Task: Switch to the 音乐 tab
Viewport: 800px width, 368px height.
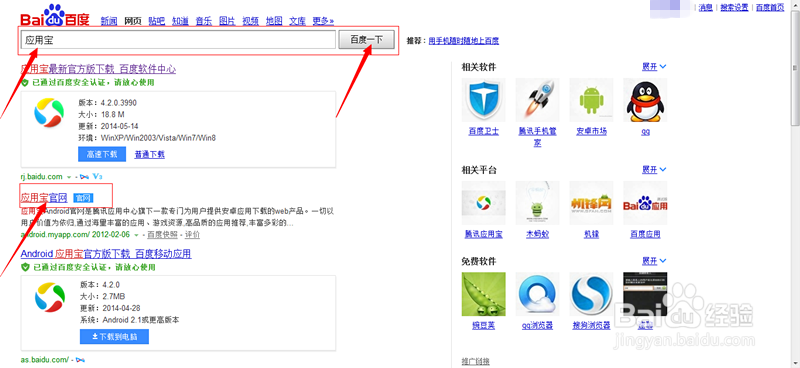Action: pos(204,21)
